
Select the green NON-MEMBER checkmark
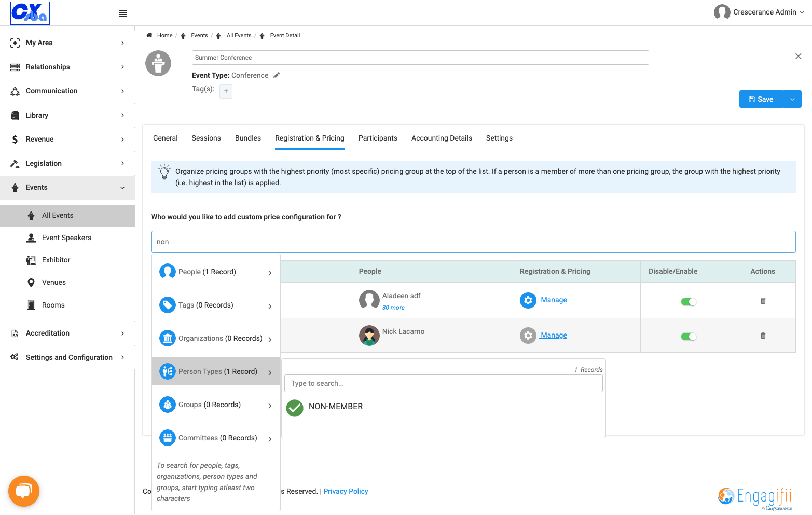(x=295, y=408)
